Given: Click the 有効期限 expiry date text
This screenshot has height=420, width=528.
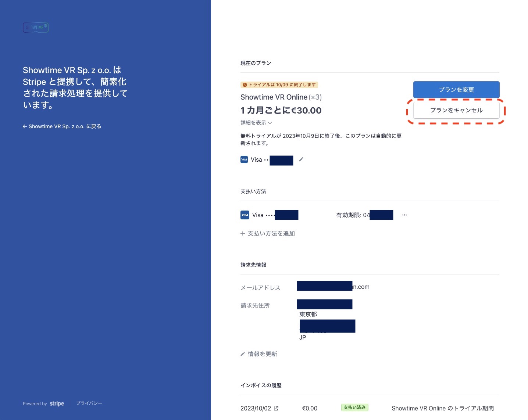Looking at the screenshot, I should click(353, 215).
